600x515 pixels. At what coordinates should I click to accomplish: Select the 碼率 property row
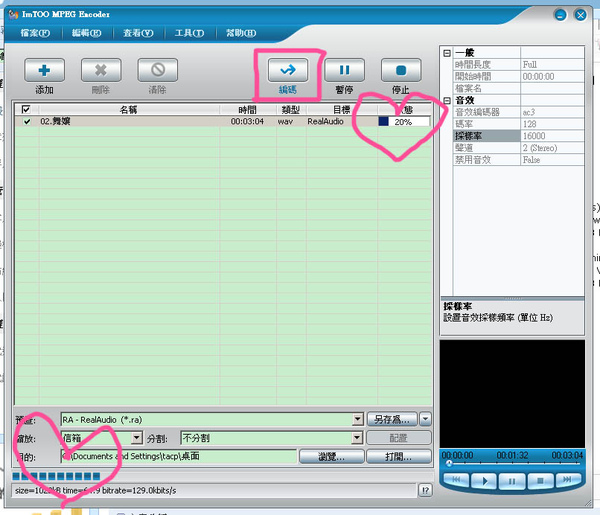point(519,124)
